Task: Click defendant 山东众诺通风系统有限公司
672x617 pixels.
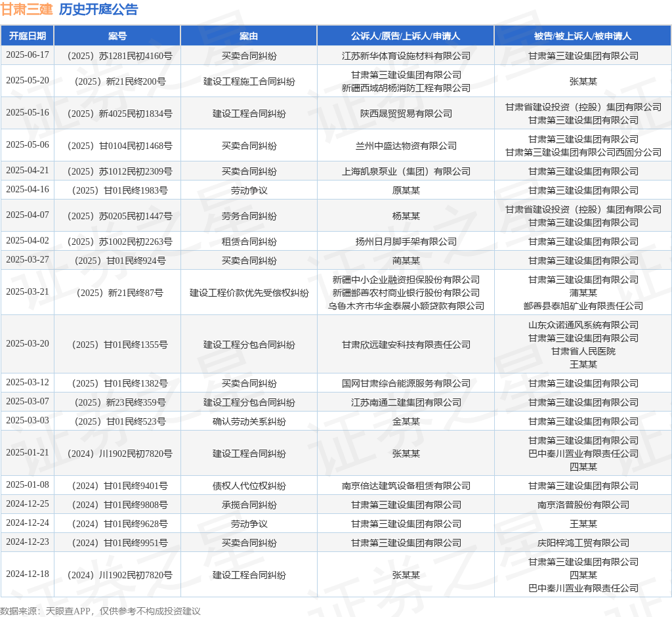Action: click(x=583, y=325)
